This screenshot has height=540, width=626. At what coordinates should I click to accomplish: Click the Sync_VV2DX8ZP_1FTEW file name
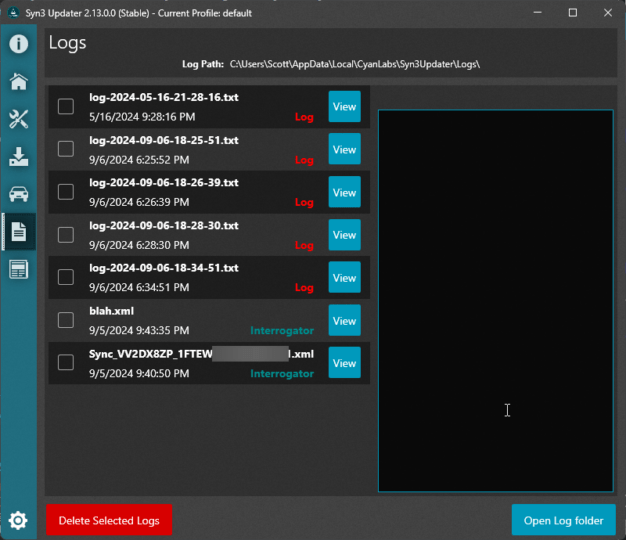point(201,354)
